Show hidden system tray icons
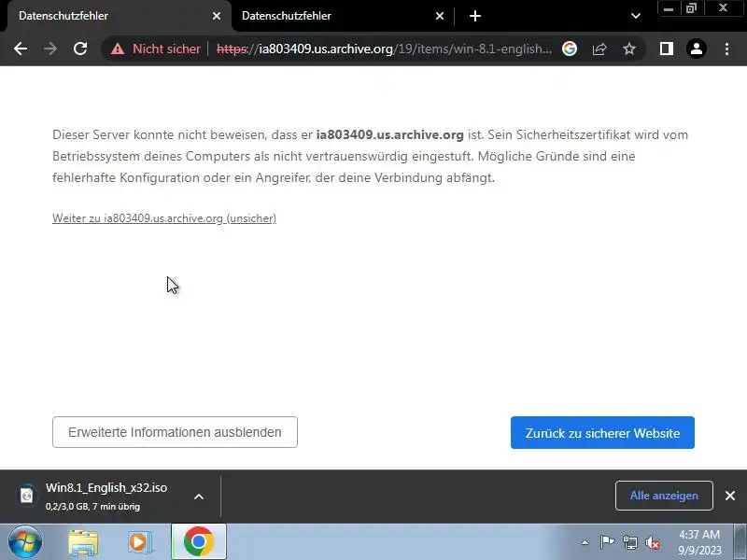The image size is (747, 560). pyautogui.click(x=585, y=542)
